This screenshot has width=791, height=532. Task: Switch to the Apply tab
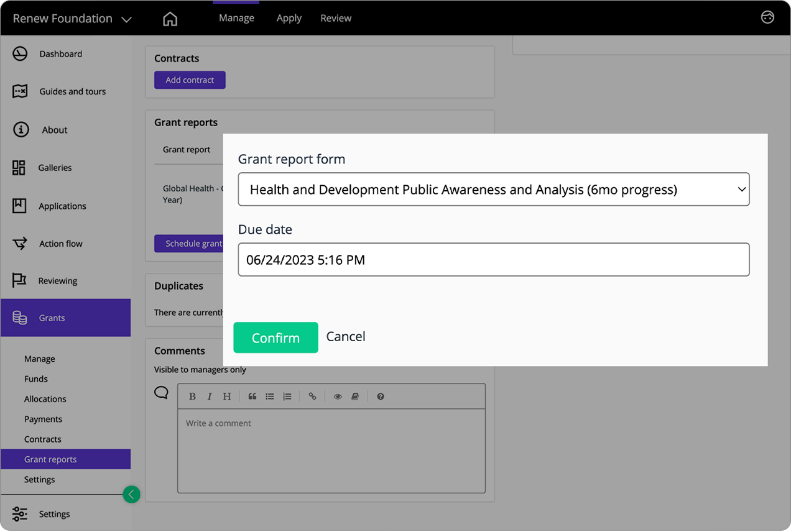point(289,18)
